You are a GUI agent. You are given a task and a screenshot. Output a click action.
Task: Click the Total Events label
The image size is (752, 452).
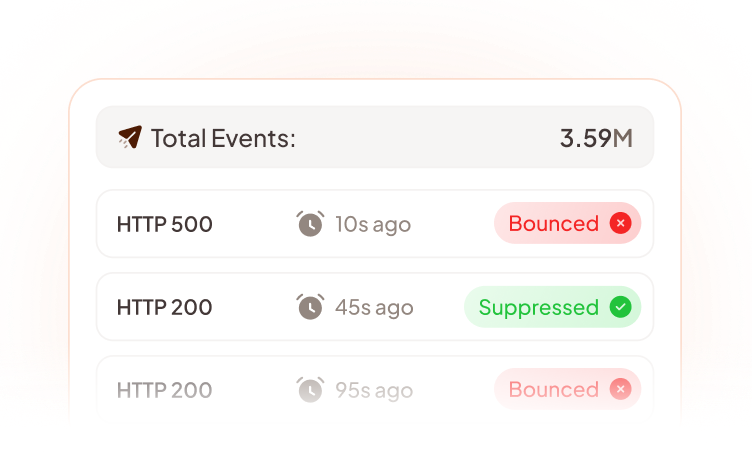(223, 138)
